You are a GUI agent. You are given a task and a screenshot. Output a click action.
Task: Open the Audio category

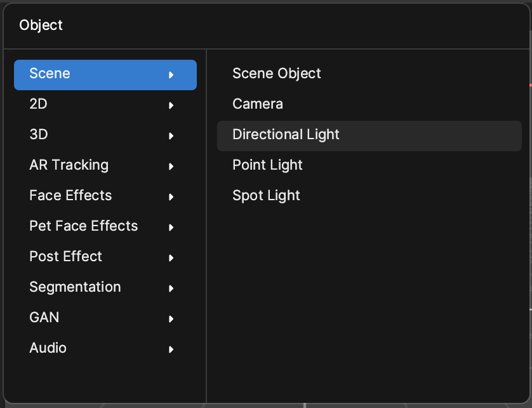(105, 350)
